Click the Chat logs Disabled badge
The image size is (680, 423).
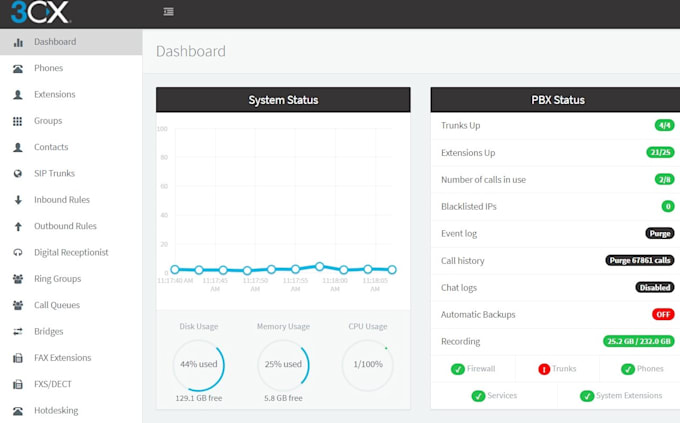(x=654, y=287)
